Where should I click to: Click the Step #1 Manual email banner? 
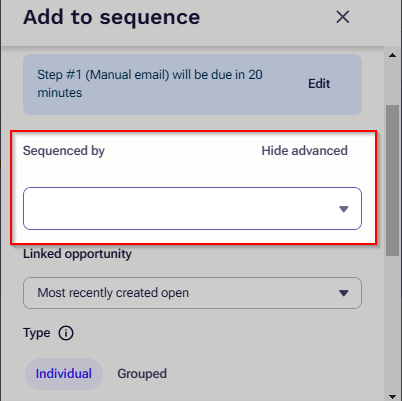[192, 84]
